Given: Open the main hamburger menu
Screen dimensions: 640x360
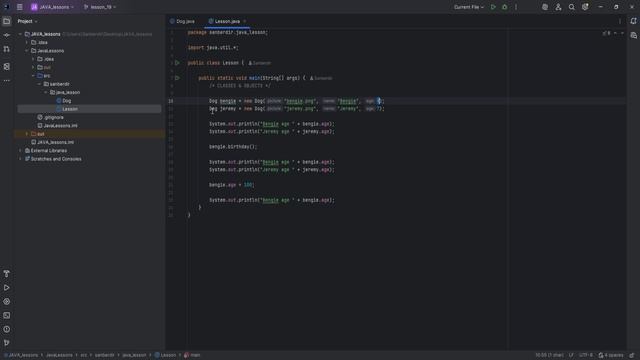Looking at the screenshot, I should pyautogui.click(x=20, y=7).
